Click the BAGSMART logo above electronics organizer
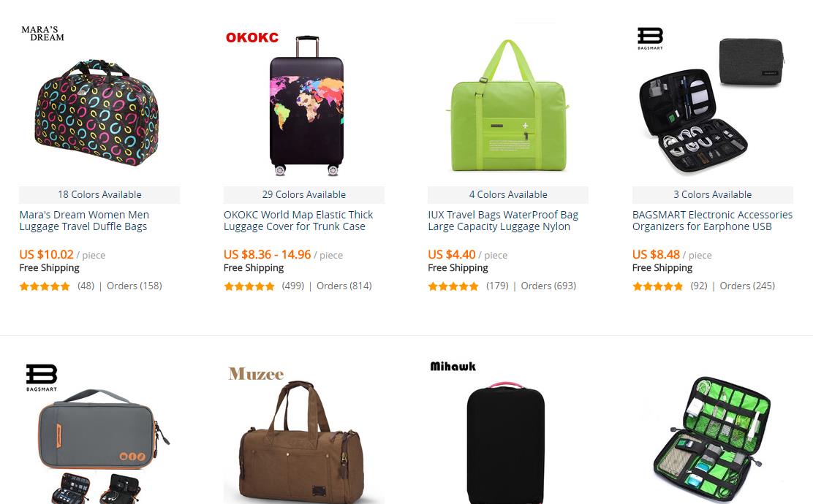The height and width of the screenshot is (504, 813). 650,39
